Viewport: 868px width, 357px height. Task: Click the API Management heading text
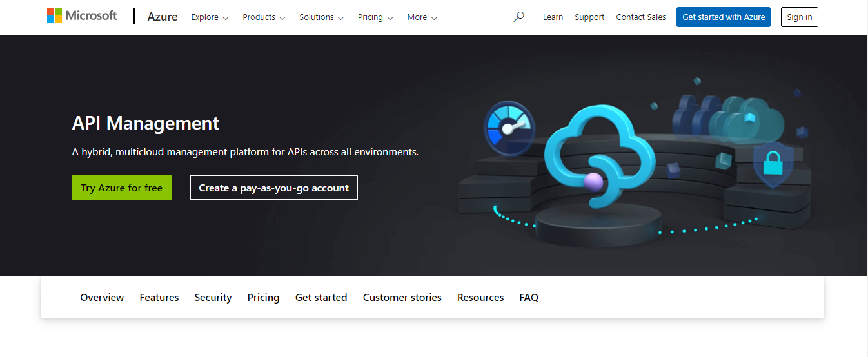pos(146,122)
